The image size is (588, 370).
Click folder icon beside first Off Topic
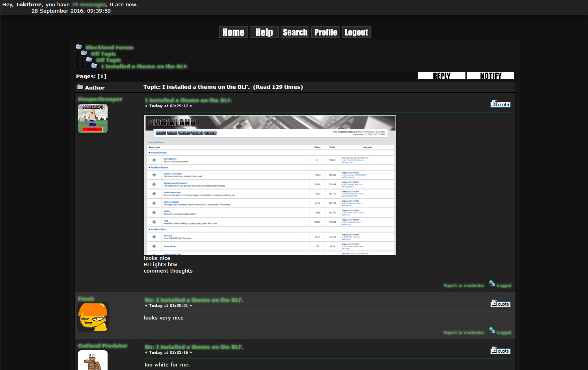84,53
